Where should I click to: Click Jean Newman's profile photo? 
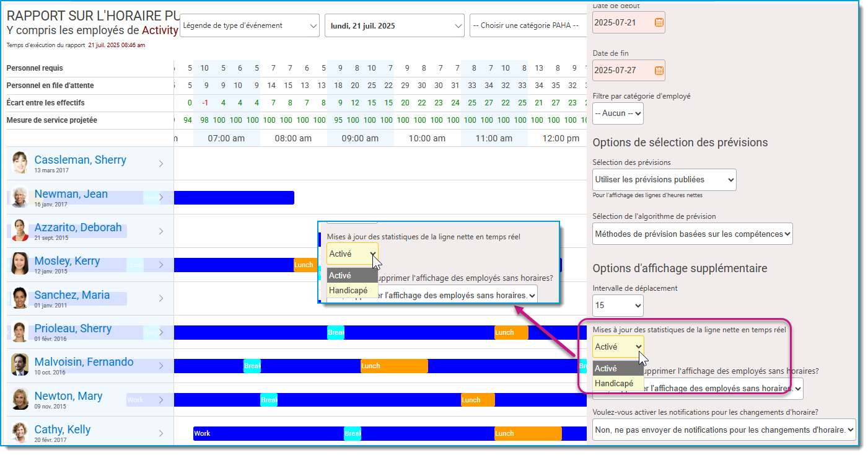coord(20,197)
